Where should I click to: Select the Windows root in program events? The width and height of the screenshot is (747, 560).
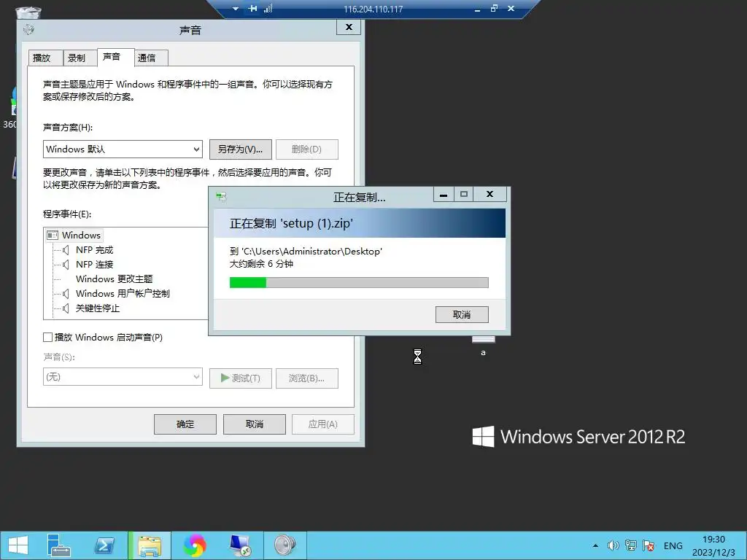point(81,236)
